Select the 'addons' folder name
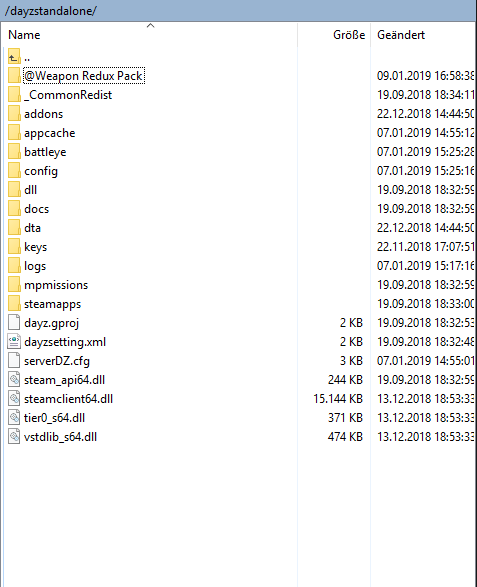The width and height of the screenshot is (477, 587). pos(43,114)
